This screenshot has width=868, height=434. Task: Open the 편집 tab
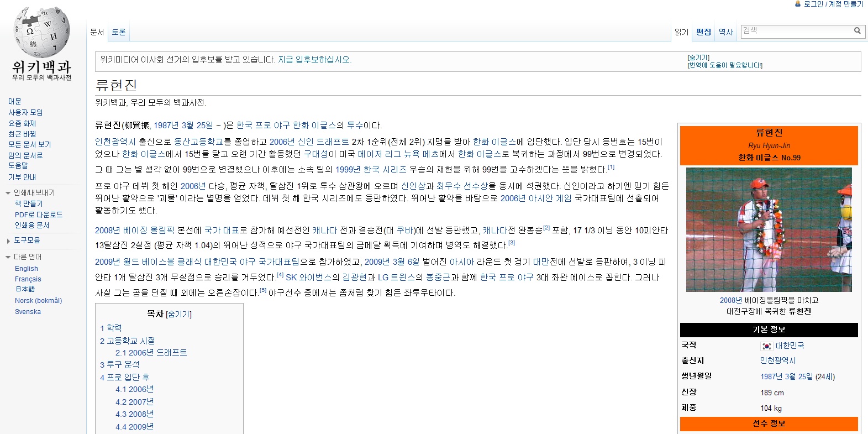[x=703, y=32]
